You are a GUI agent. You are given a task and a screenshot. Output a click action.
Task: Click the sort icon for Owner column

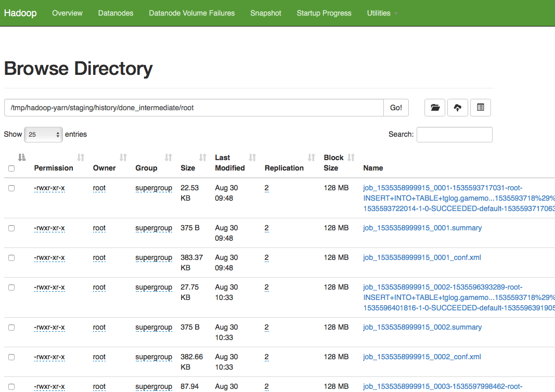[123, 158]
